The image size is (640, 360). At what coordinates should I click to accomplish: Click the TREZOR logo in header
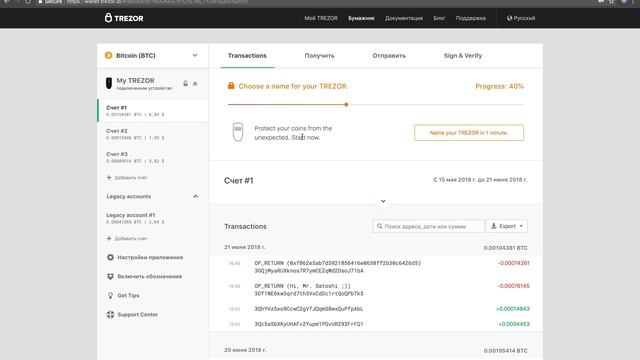tap(124, 18)
